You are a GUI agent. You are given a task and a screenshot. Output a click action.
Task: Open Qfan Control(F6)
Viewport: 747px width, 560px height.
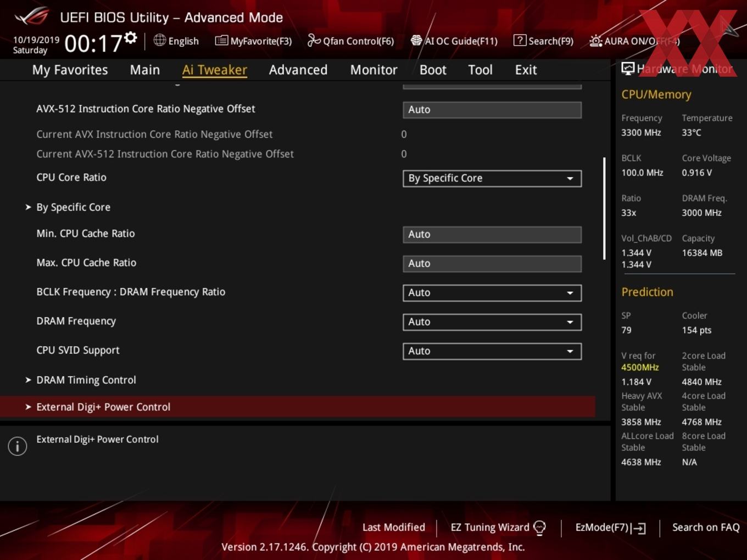coord(351,41)
